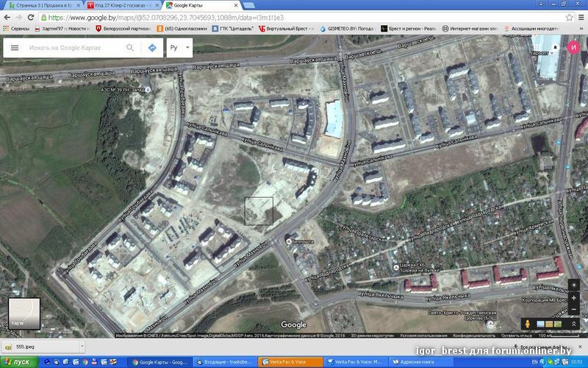
Task: Switch to "Входящие" mail taskbar item
Action: [225, 362]
